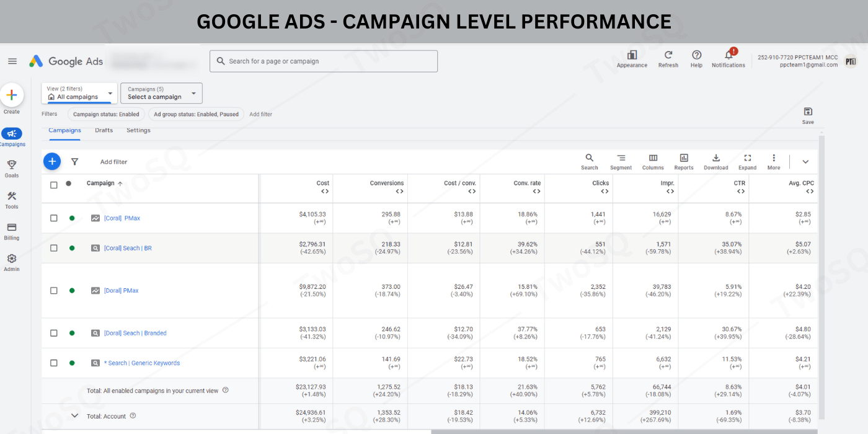Screen dimensions: 868x434
Task: Switch to the Settings tab
Action: 138,130
